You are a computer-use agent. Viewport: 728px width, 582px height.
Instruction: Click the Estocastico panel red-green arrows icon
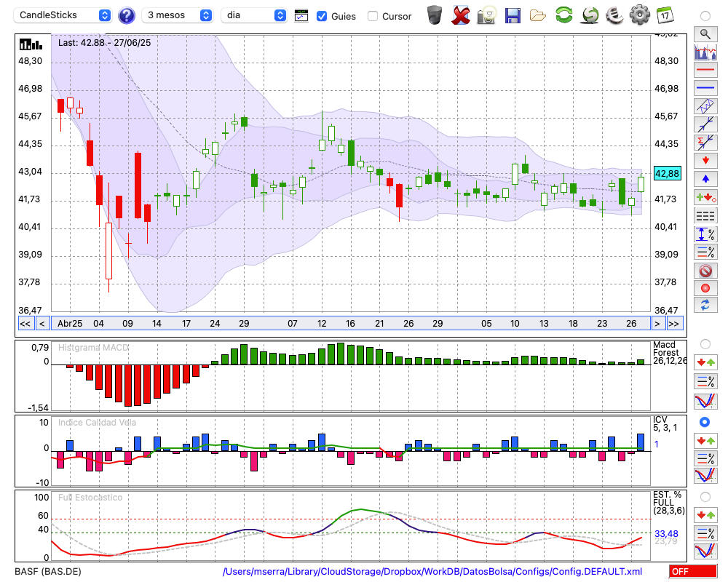click(x=705, y=515)
